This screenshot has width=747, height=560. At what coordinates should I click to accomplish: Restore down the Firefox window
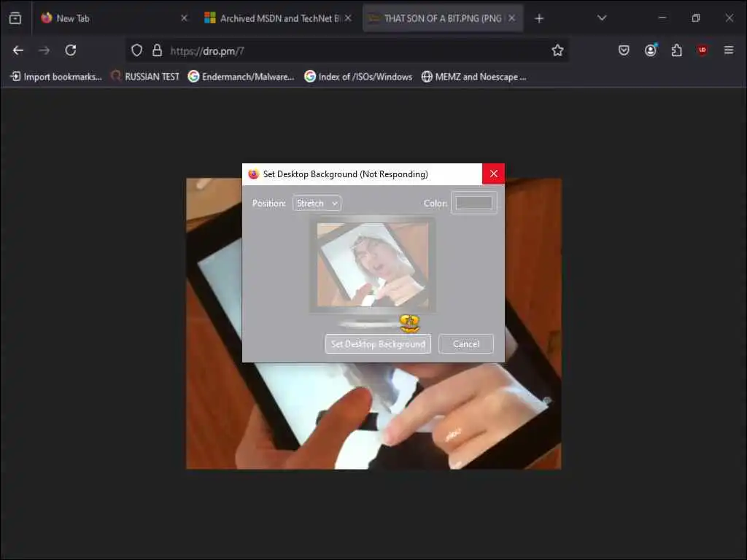[695, 18]
